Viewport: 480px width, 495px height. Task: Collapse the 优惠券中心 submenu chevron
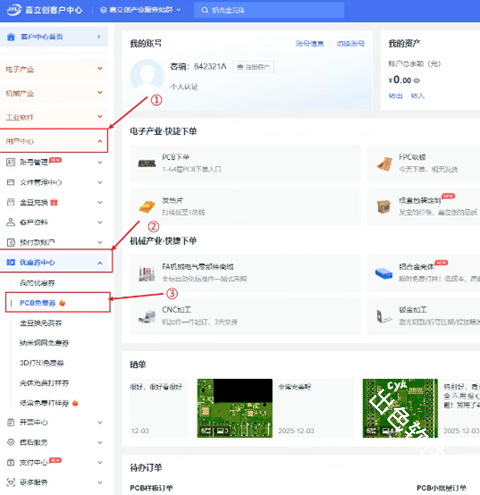[x=100, y=263]
